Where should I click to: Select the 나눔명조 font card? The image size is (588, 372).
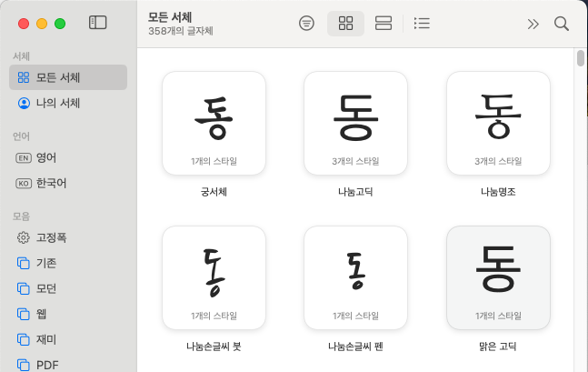tap(498, 123)
